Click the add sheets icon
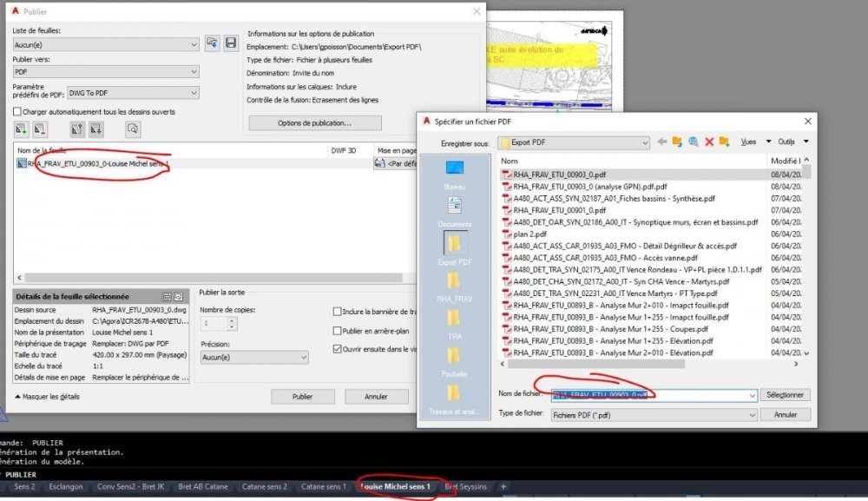 [x=21, y=129]
